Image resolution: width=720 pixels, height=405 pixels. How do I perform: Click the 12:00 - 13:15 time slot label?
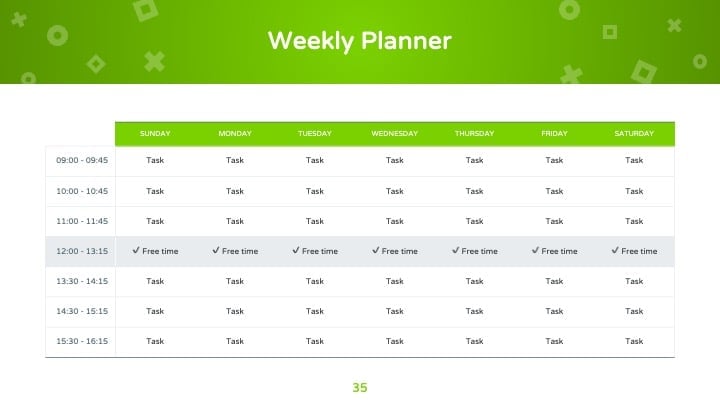pyautogui.click(x=82, y=251)
